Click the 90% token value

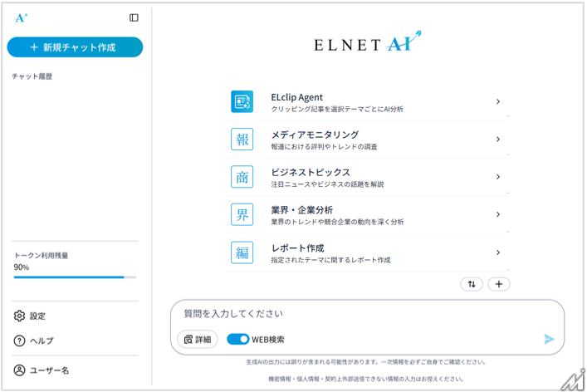click(22, 267)
